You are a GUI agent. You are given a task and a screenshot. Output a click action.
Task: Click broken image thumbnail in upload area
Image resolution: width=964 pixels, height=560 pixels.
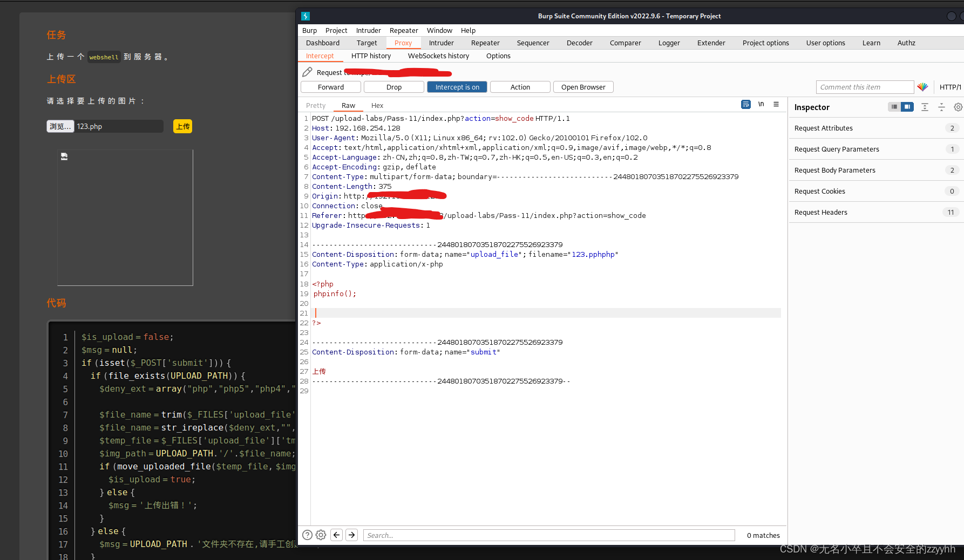(64, 156)
